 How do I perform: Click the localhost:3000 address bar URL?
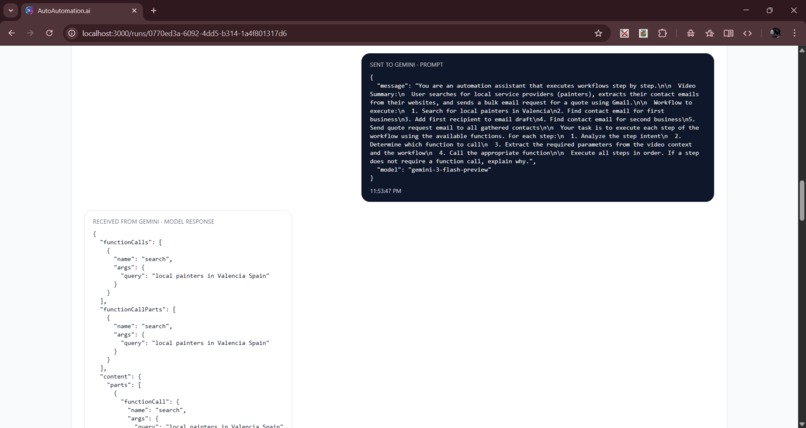pos(185,33)
